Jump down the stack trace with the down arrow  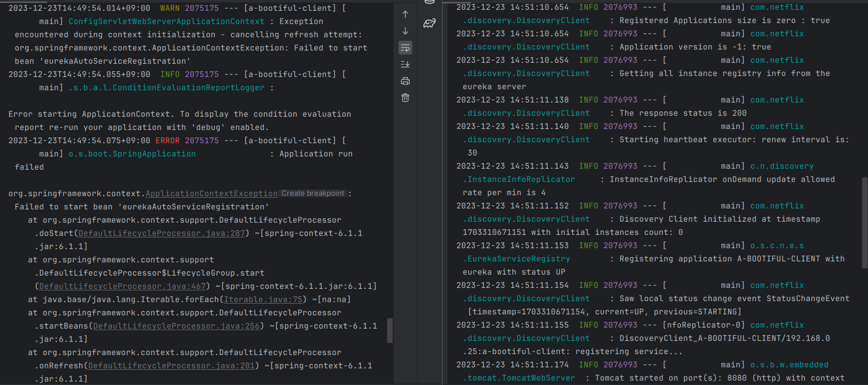(405, 31)
